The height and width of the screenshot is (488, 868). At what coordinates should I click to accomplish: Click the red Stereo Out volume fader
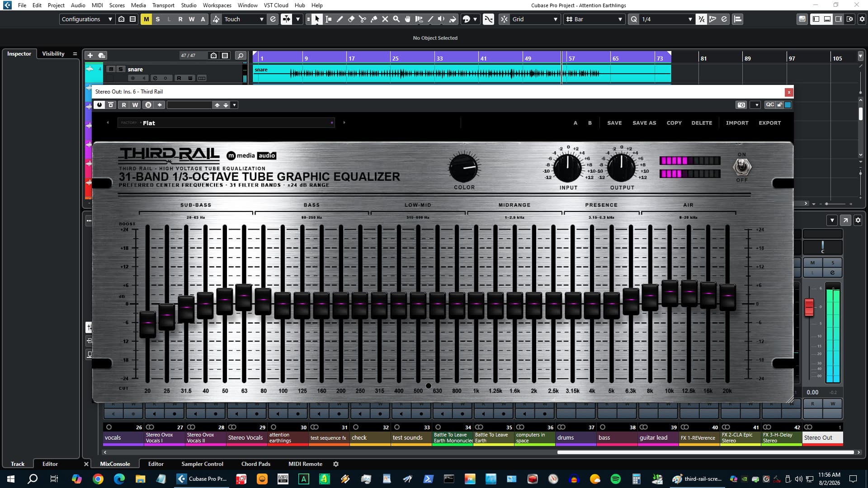(809, 307)
